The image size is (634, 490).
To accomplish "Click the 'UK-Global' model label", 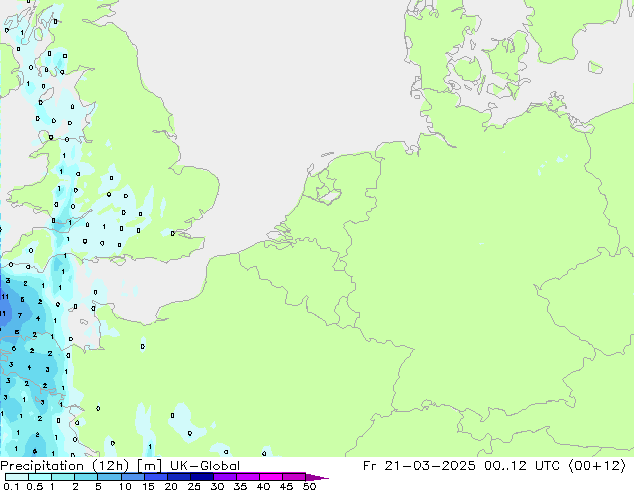I will (205, 466).
